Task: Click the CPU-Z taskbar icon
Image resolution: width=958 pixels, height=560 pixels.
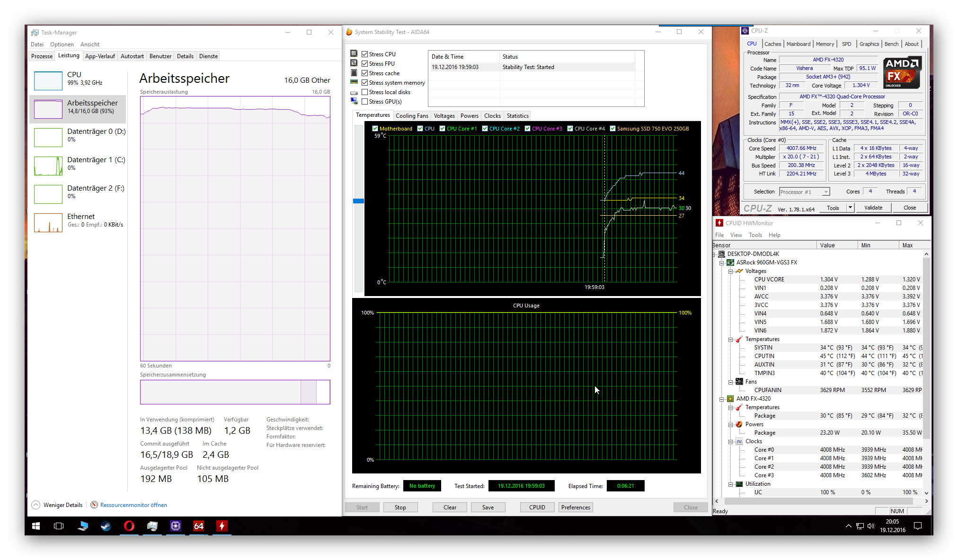Action: pos(176,526)
